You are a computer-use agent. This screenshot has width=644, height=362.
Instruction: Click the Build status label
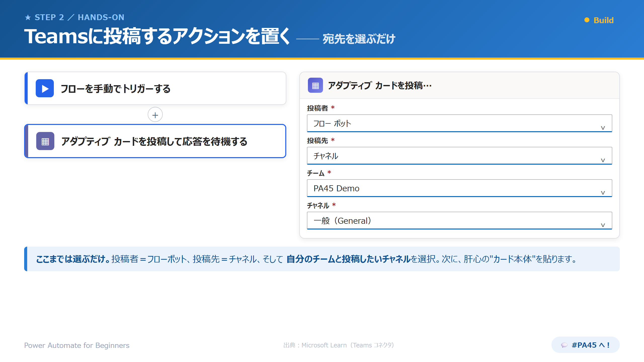[x=603, y=20]
